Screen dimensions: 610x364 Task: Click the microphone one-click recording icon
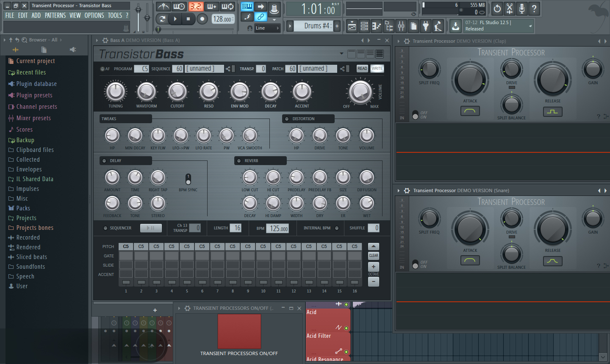(522, 8)
